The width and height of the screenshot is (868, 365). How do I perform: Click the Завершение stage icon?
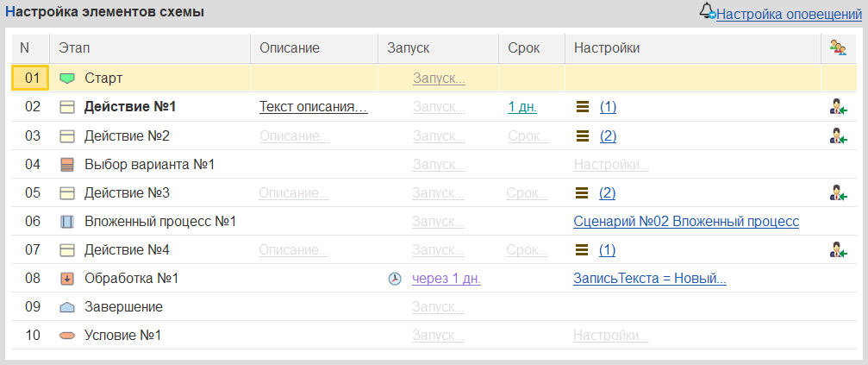point(66,307)
